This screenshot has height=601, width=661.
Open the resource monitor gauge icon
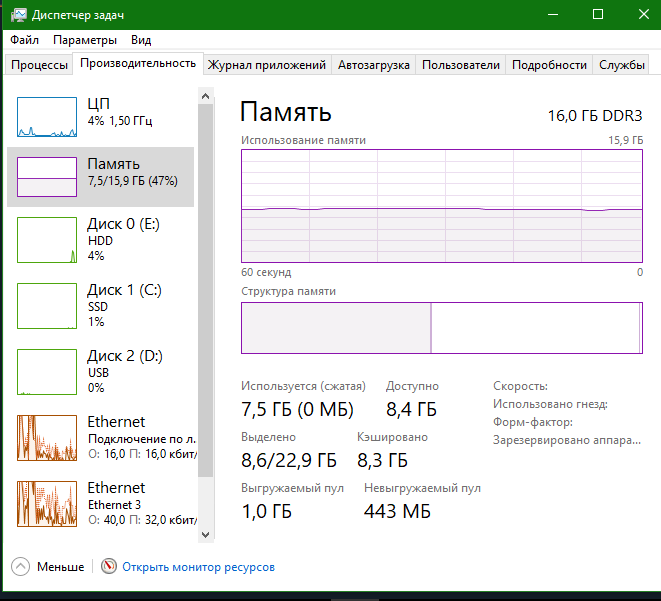click(109, 566)
